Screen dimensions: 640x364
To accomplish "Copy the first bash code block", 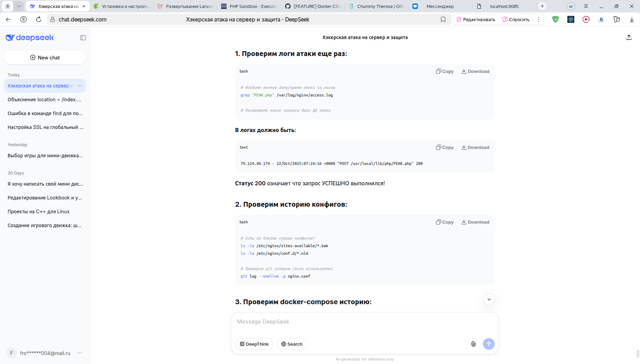I will tap(445, 72).
